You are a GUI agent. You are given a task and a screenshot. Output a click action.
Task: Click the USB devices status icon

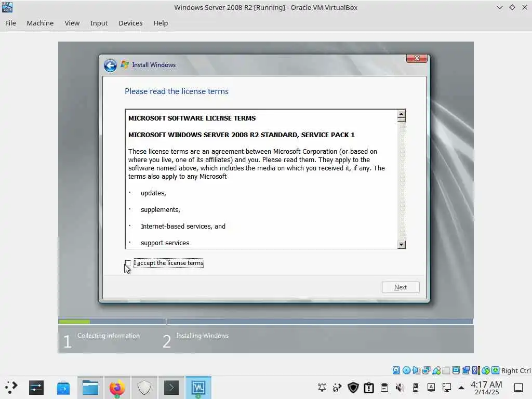(436, 370)
